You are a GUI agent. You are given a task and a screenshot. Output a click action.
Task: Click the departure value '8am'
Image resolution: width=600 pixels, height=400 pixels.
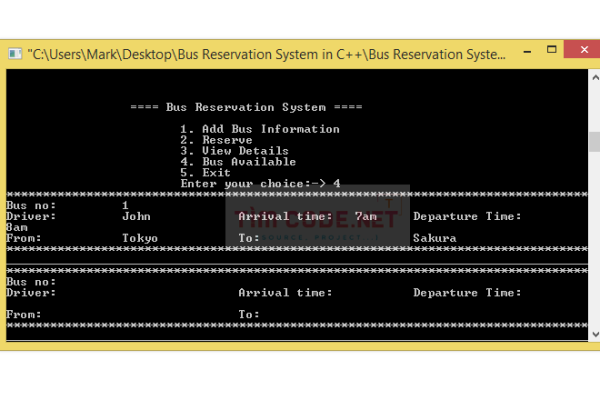17,227
